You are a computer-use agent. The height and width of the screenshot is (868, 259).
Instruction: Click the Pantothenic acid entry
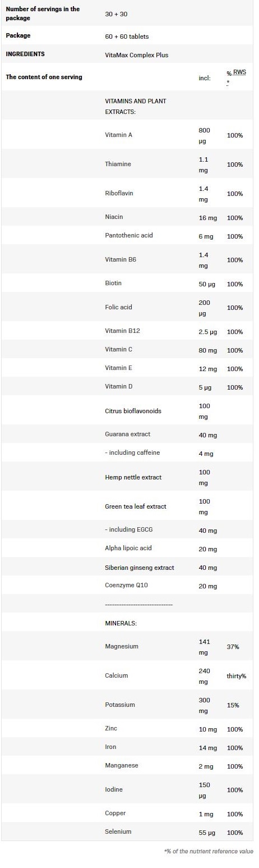[128, 235]
